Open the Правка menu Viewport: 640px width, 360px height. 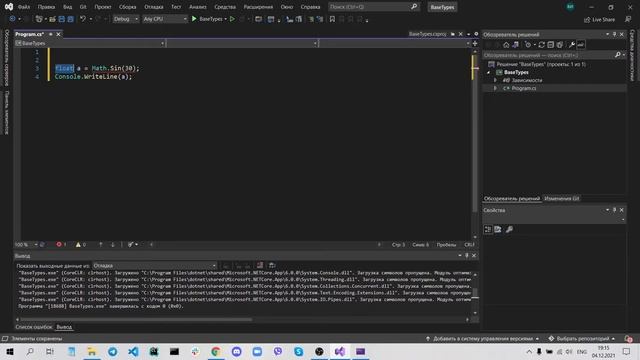pyautogui.click(x=46, y=7)
